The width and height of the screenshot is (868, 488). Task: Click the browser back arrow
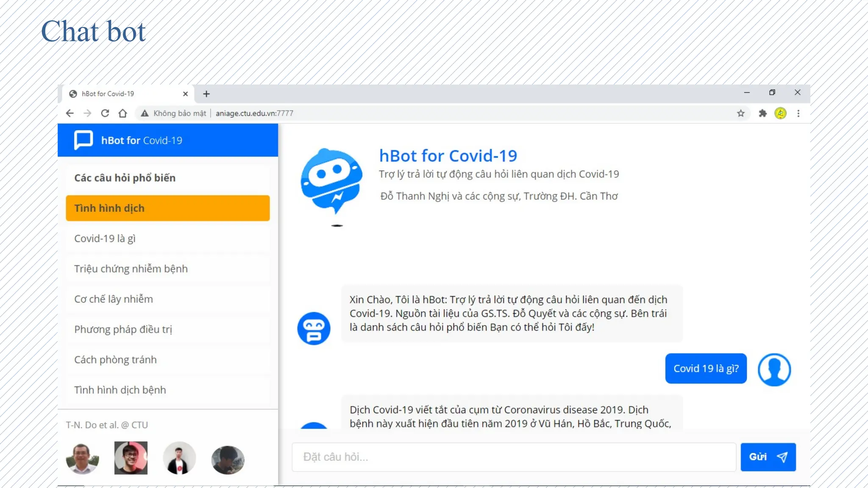pyautogui.click(x=70, y=113)
